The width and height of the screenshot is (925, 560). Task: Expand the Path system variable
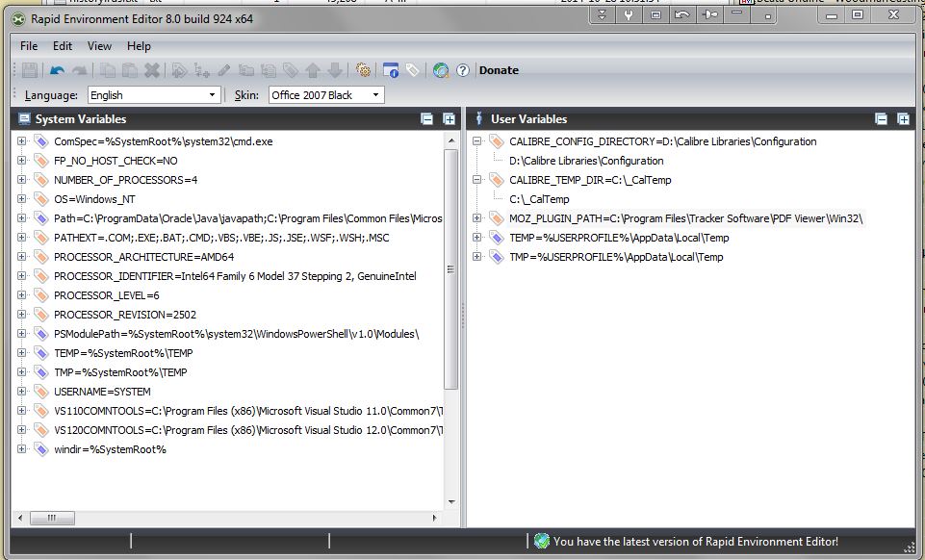click(22, 218)
